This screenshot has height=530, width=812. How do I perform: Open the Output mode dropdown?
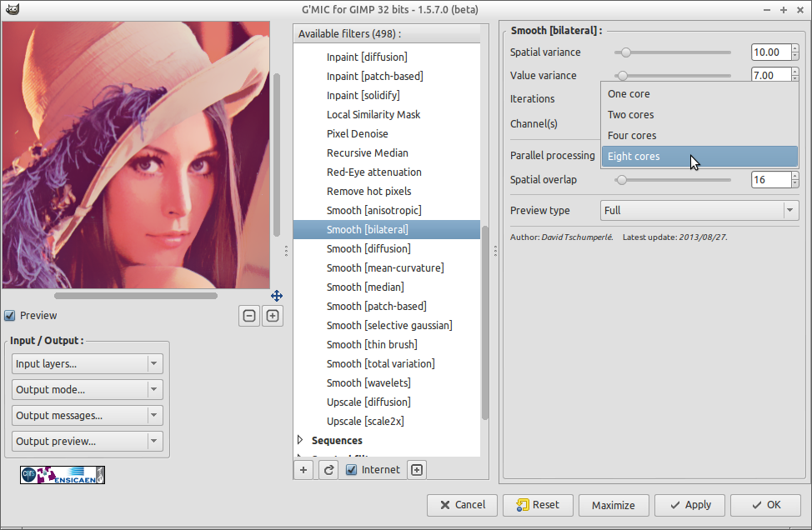pos(88,390)
